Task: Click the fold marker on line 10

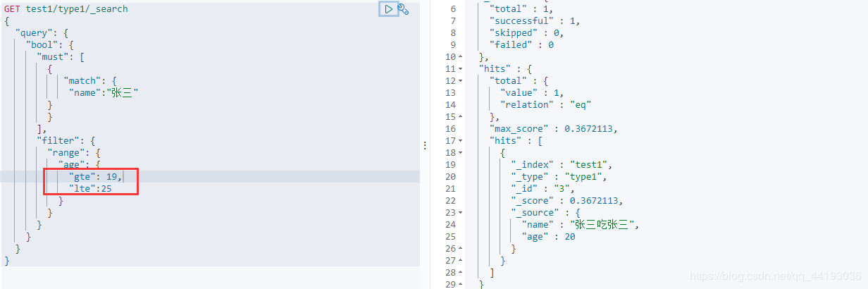Action: (x=461, y=56)
